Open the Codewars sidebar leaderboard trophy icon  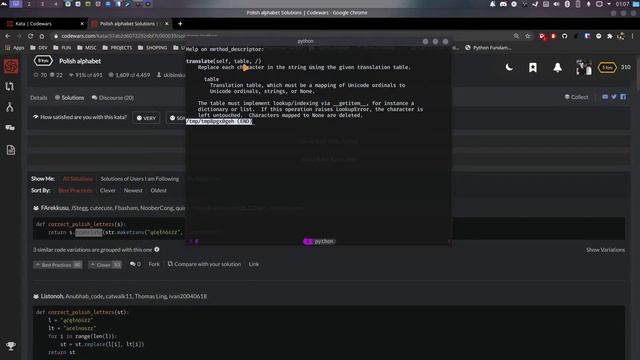pos(11,346)
